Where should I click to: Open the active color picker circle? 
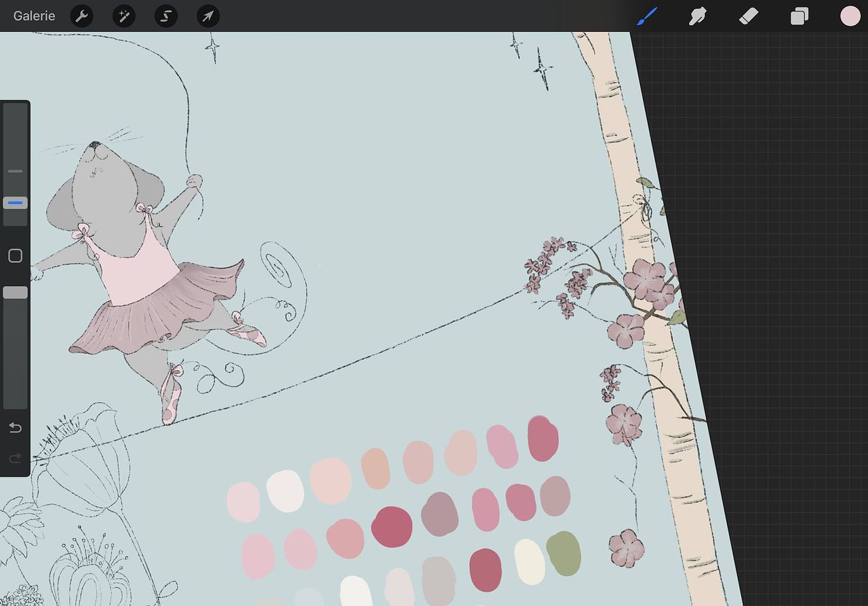tap(850, 16)
